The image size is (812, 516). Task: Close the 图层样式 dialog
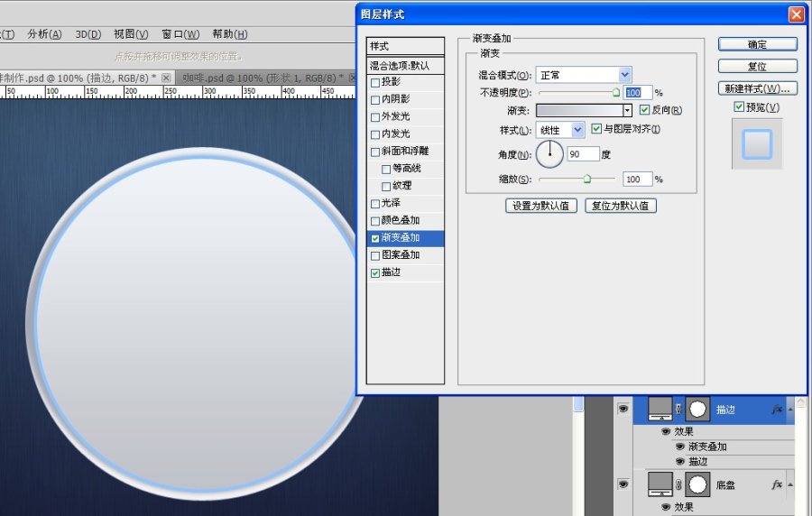[x=796, y=14]
